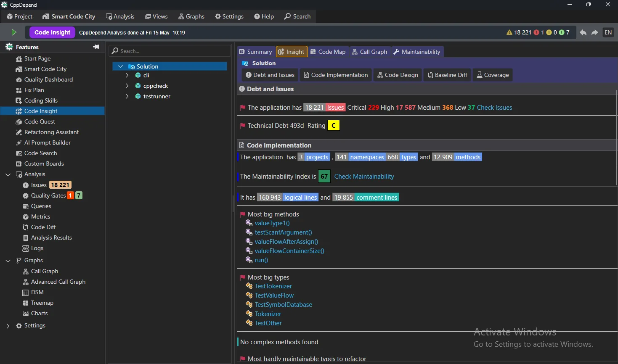The image size is (618, 364).
Task: Click the navigate back arrow icon
Action: (x=583, y=32)
